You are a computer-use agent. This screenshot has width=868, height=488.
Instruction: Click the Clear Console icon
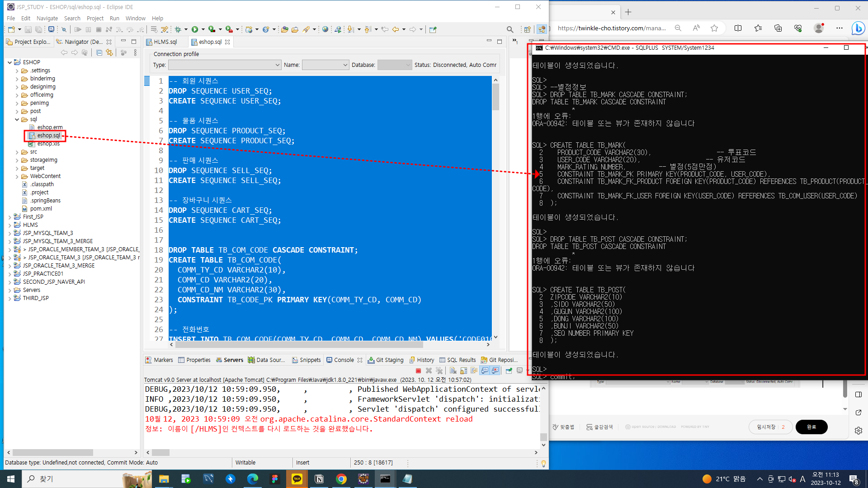click(x=453, y=371)
